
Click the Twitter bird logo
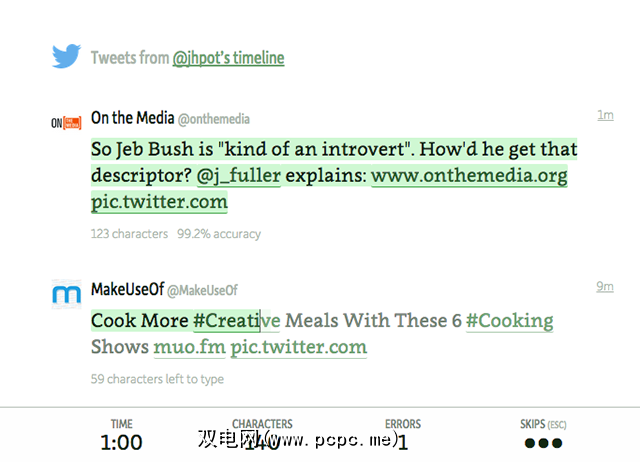tap(67, 56)
